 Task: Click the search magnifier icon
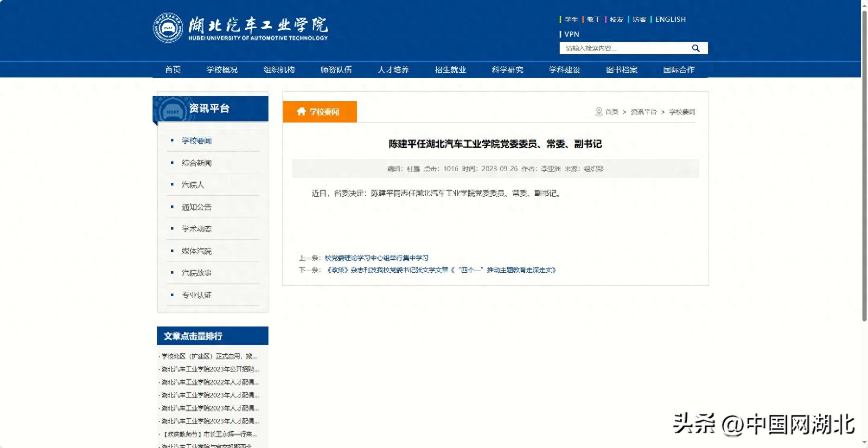(x=696, y=48)
